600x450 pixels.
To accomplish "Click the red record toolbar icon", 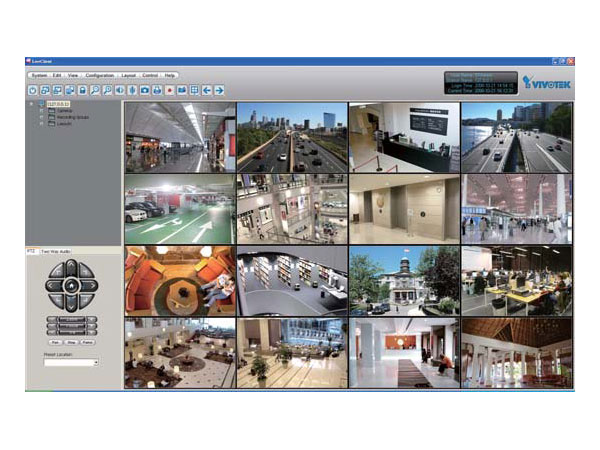I will click(169, 90).
